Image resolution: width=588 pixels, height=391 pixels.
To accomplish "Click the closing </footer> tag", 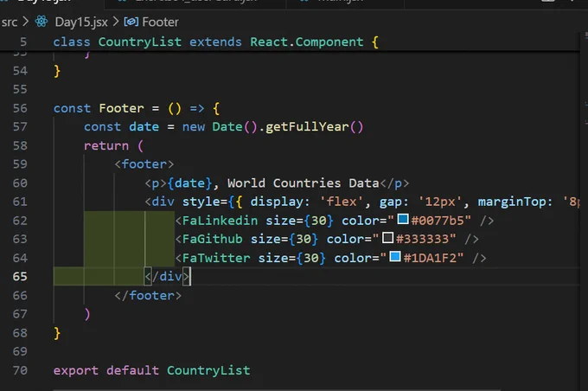I will coord(148,296).
